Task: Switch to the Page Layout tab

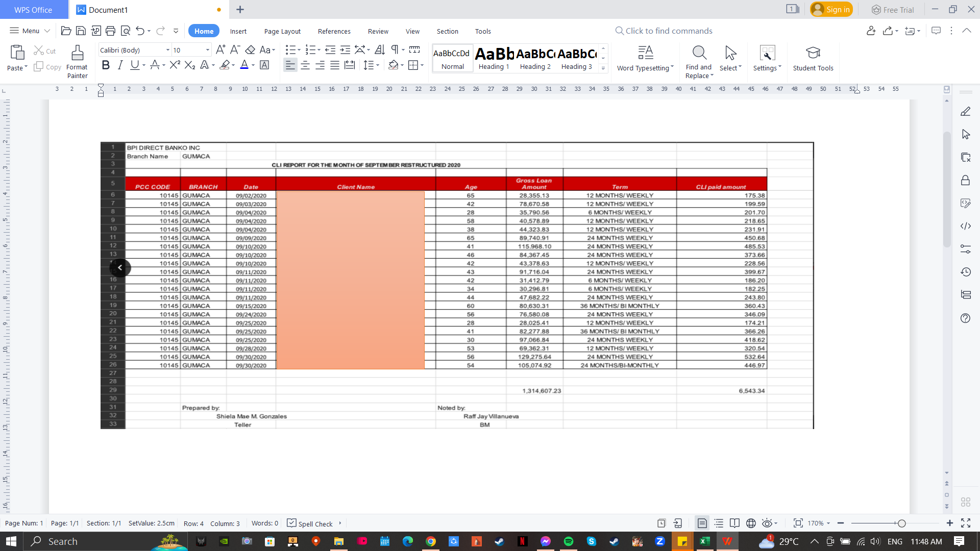Action: (x=282, y=31)
